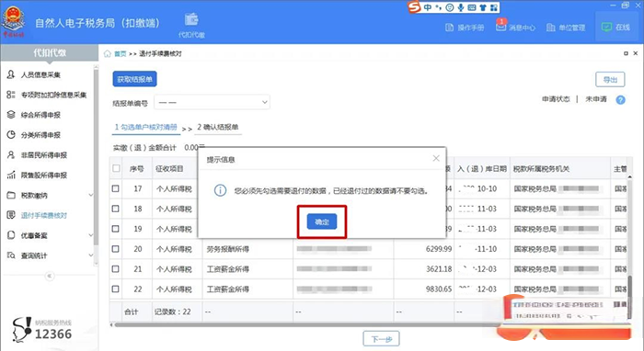Click the 限售股所得申报 chart icon
The width and height of the screenshot is (644, 351).
click(x=11, y=175)
